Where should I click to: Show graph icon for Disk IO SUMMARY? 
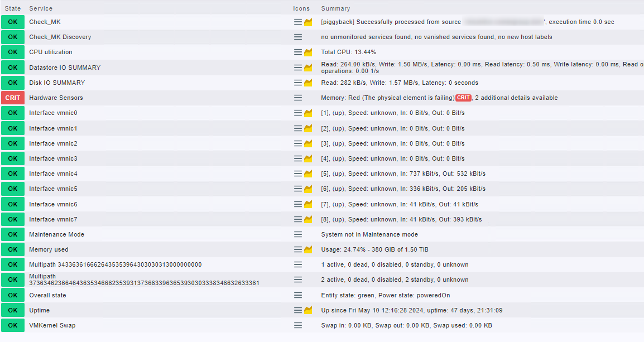(308, 83)
